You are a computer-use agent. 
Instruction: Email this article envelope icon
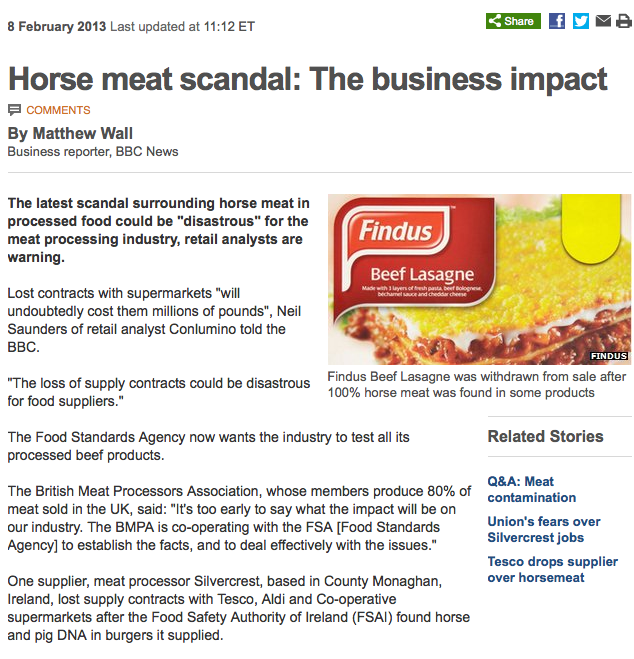(603, 21)
